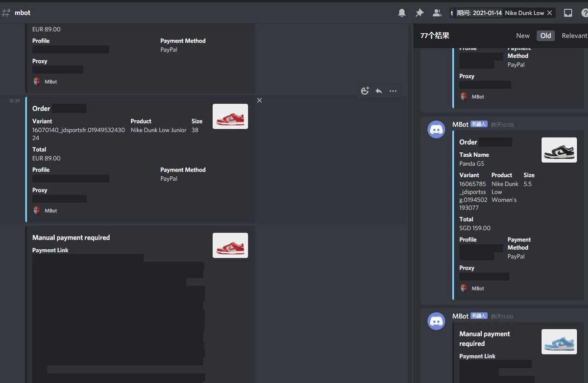Image resolution: width=588 pixels, height=383 pixels.
Task: Open notification settings bell icon
Action: 402,13
